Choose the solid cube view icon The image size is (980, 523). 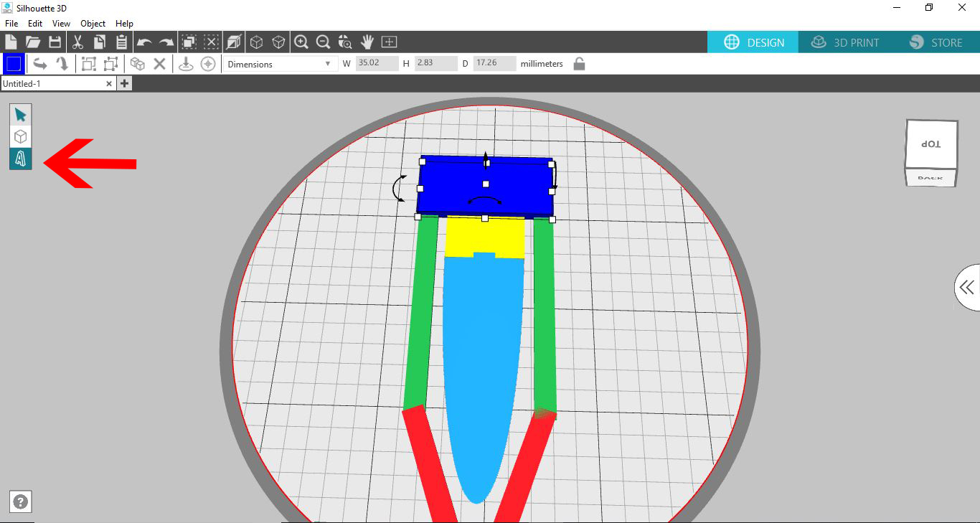pos(278,42)
